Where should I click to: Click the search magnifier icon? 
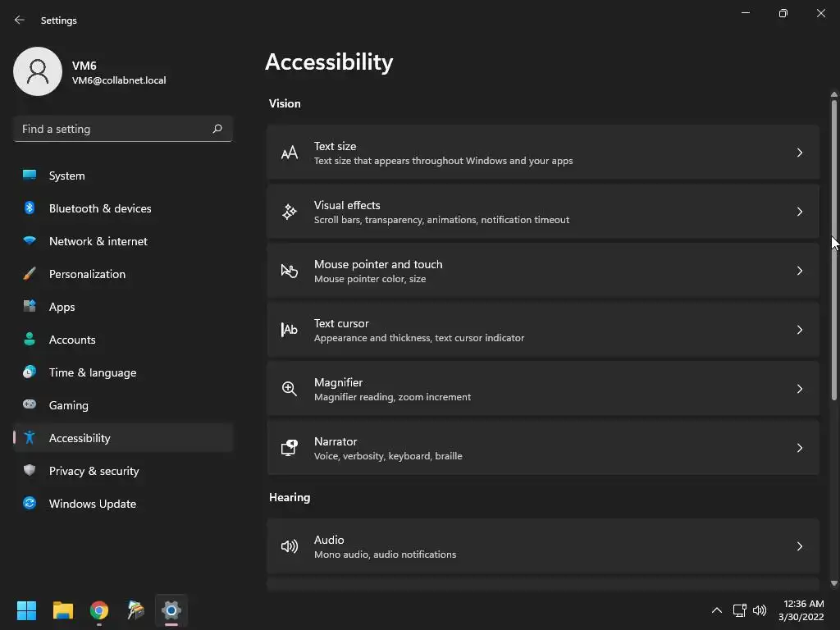[217, 129]
